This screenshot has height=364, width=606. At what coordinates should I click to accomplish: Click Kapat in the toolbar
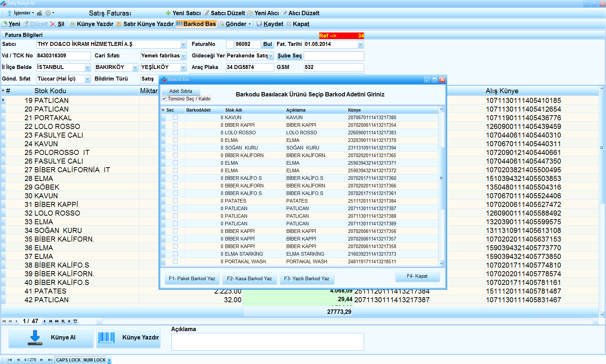tap(298, 24)
